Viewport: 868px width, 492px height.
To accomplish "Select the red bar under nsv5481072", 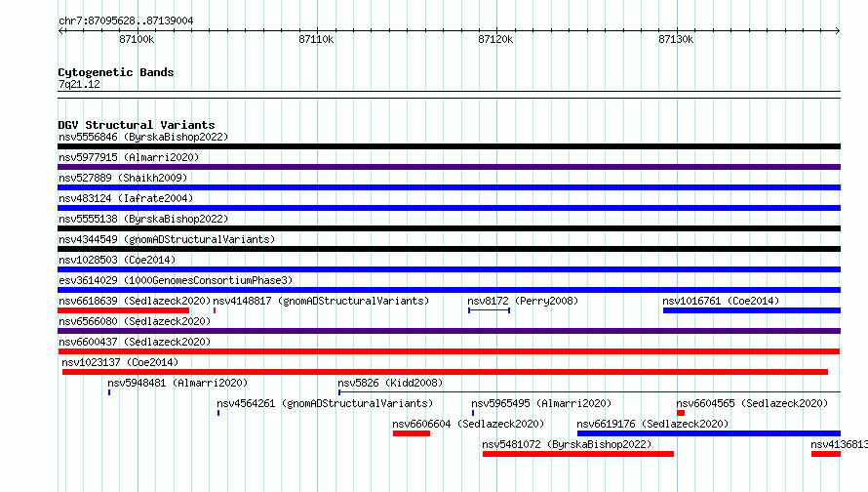I will (578, 454).
